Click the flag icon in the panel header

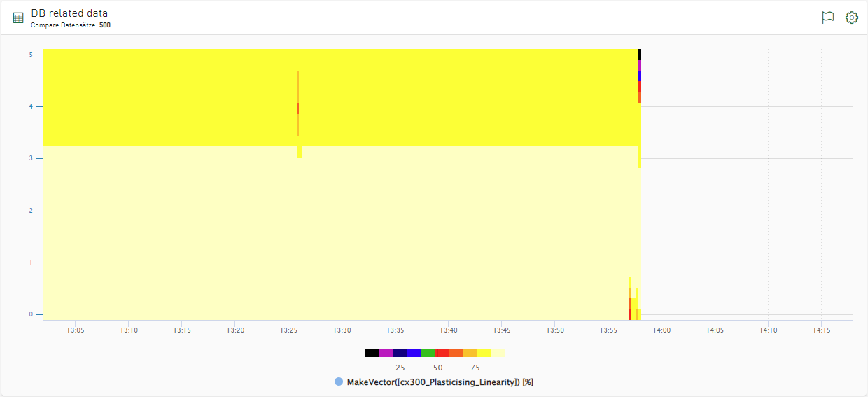[x=828, y=18]
